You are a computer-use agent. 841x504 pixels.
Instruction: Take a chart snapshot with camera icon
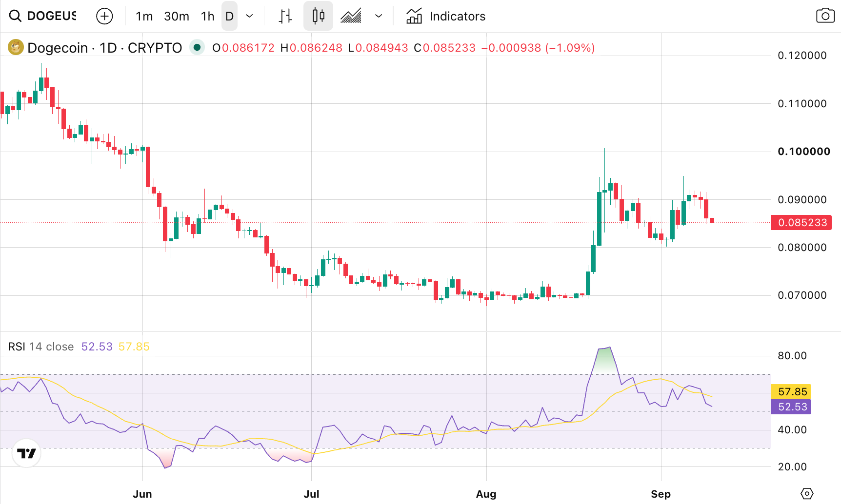coord(825,16)
